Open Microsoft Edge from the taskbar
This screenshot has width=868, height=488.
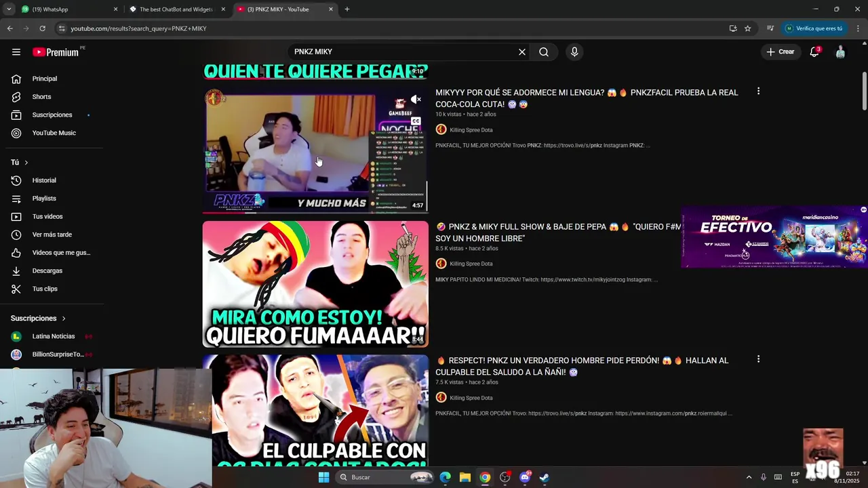[x=445, y=477]
